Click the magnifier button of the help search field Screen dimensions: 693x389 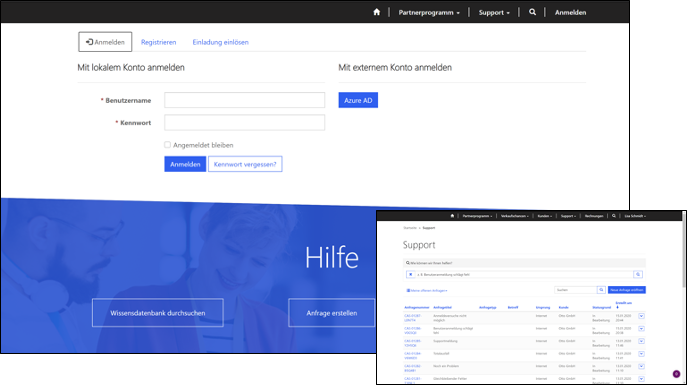pyautogui.click(x=638, y=275)
